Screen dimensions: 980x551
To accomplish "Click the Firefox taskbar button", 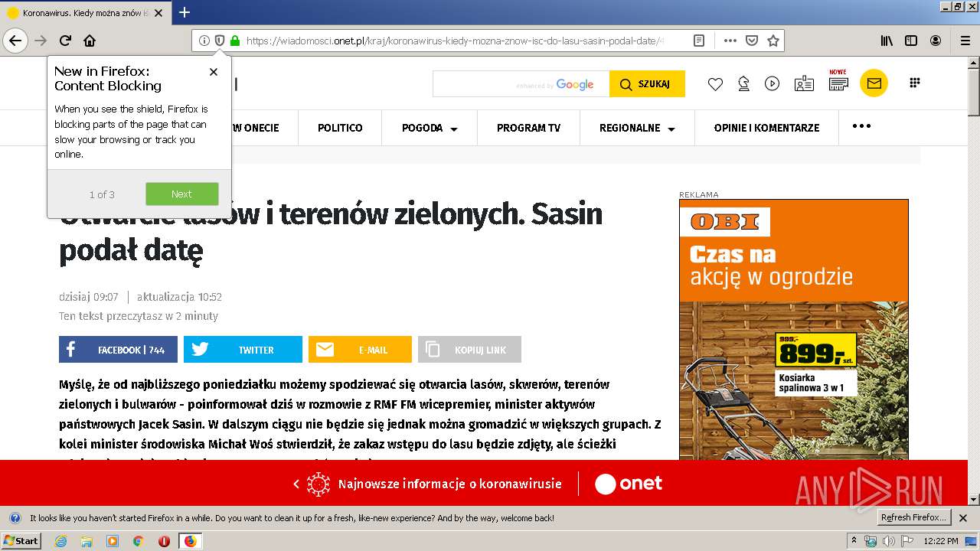I will pyautogui.click(x=190, y=541).
